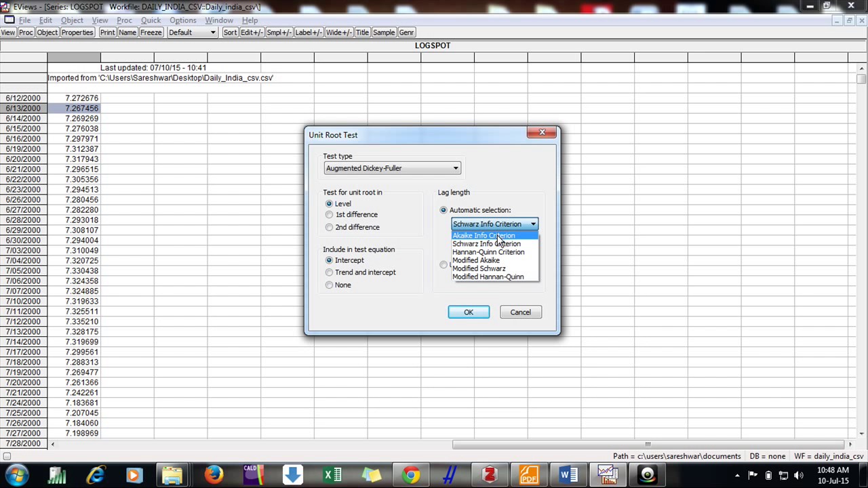Image resolution: width=868 pixels, height=488 pixels.
Task: Open the File menu
Action: (x=24, y=20)
